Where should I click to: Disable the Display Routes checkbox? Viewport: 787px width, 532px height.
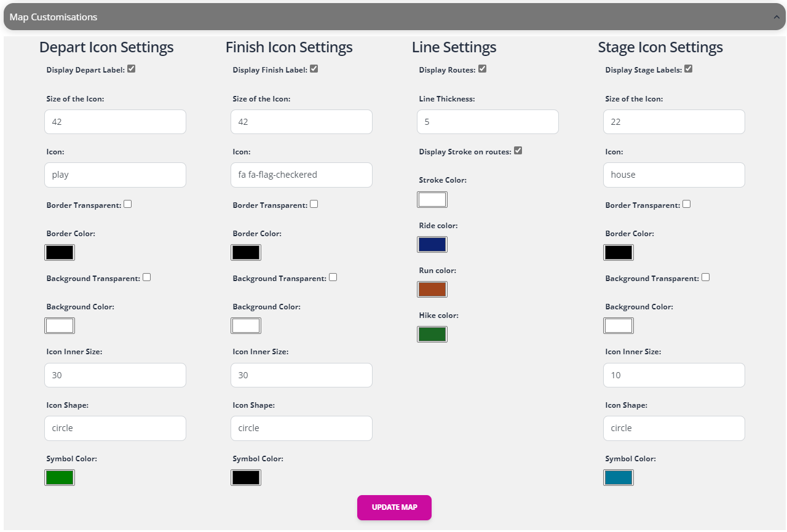tap(483, 69)
